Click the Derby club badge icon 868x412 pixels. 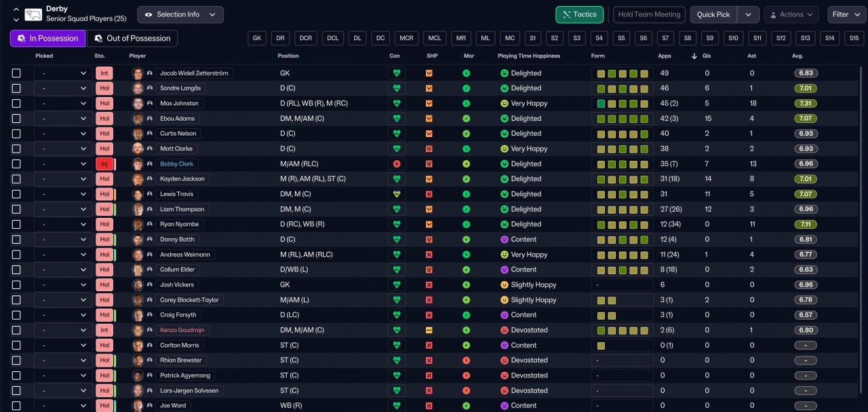click(32, 14)
